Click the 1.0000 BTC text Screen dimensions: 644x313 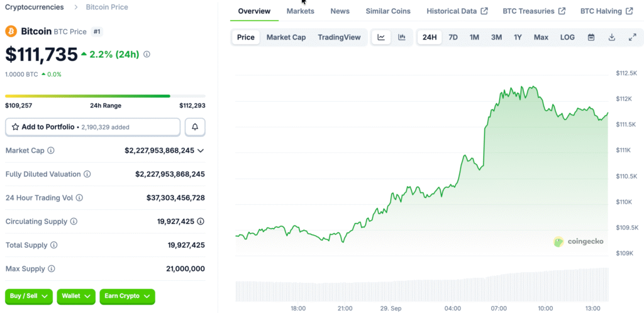point(21,74)
